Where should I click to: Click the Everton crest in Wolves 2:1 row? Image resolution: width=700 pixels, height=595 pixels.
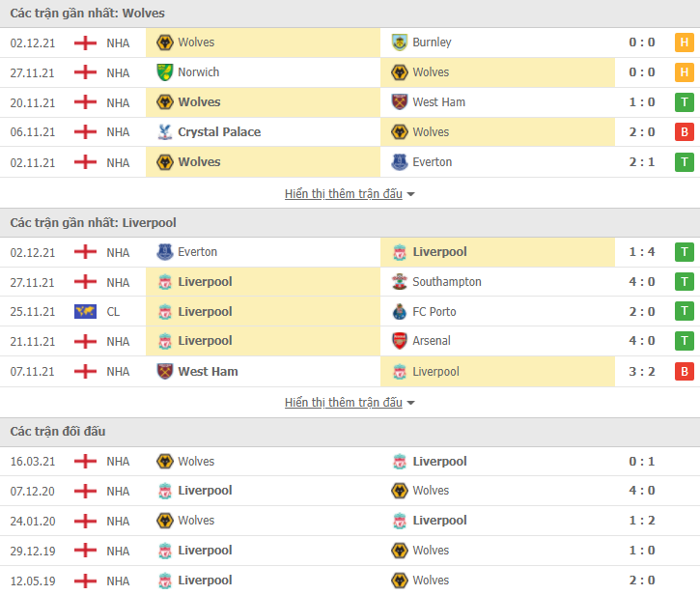click(399, 162)
